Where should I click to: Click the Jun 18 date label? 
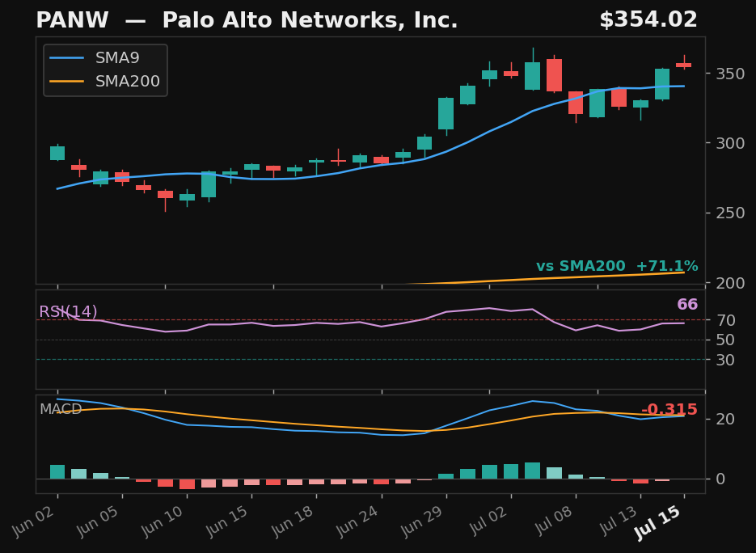click(x=292, y=521)
